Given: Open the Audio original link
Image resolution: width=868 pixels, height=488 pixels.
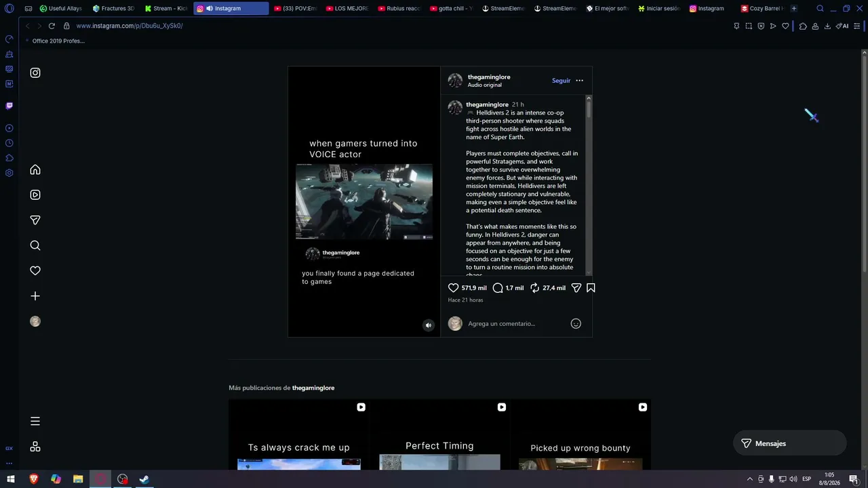Looking at the screenshot, I should point(485,85).
